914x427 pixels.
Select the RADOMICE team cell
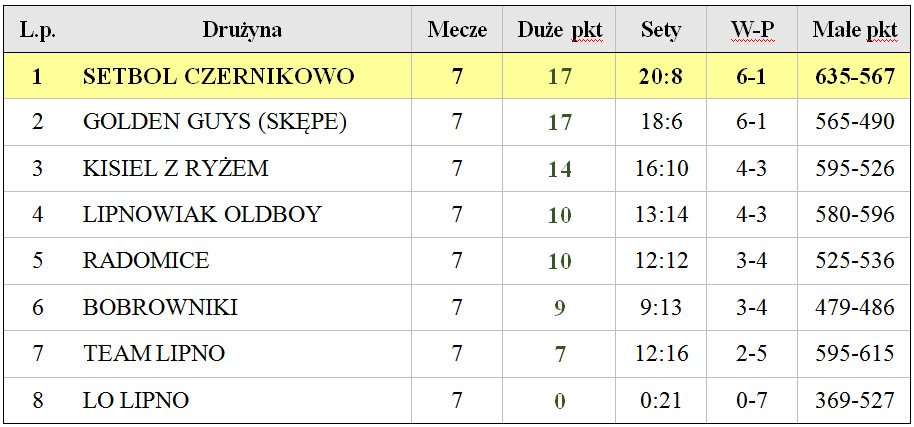[242, 260]
